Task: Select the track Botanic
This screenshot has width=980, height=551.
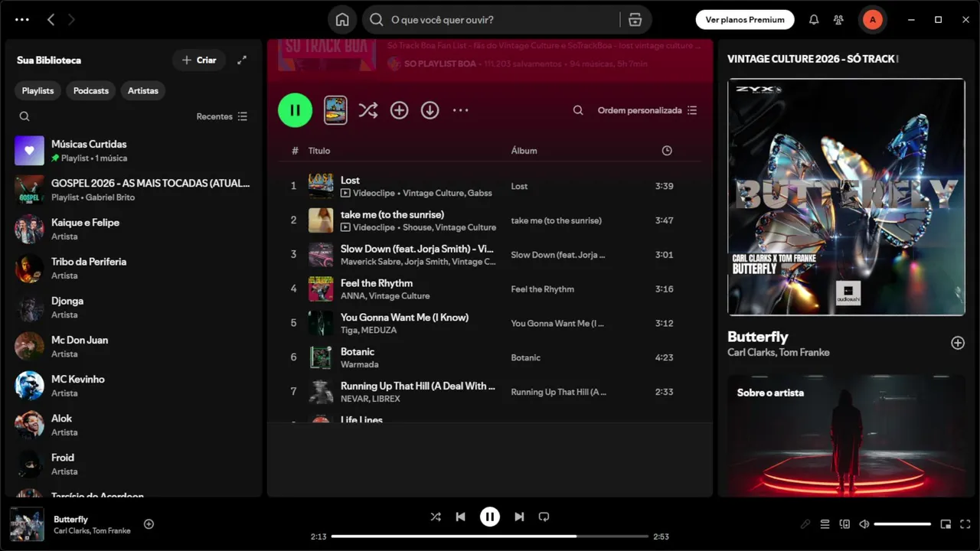Action: point(490,357)
